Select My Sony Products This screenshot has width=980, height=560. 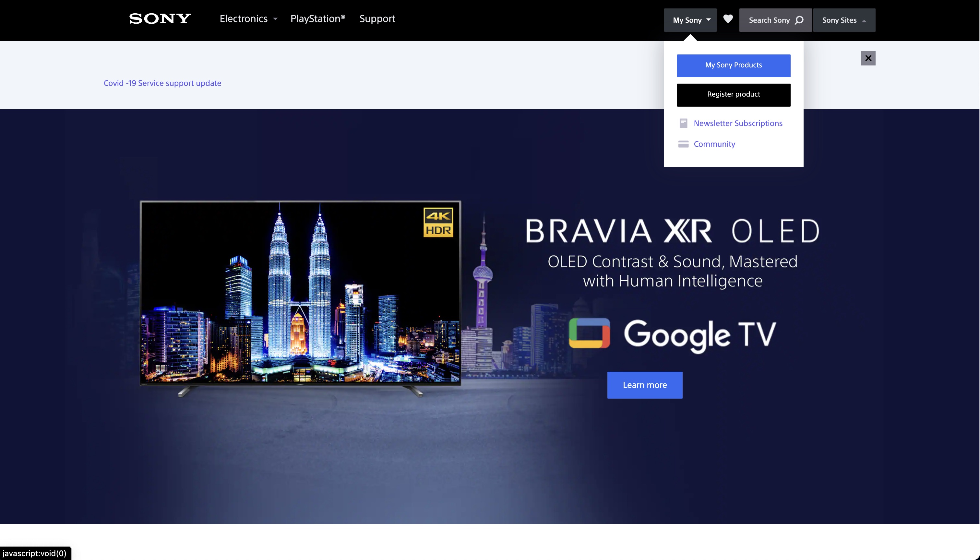733,65
